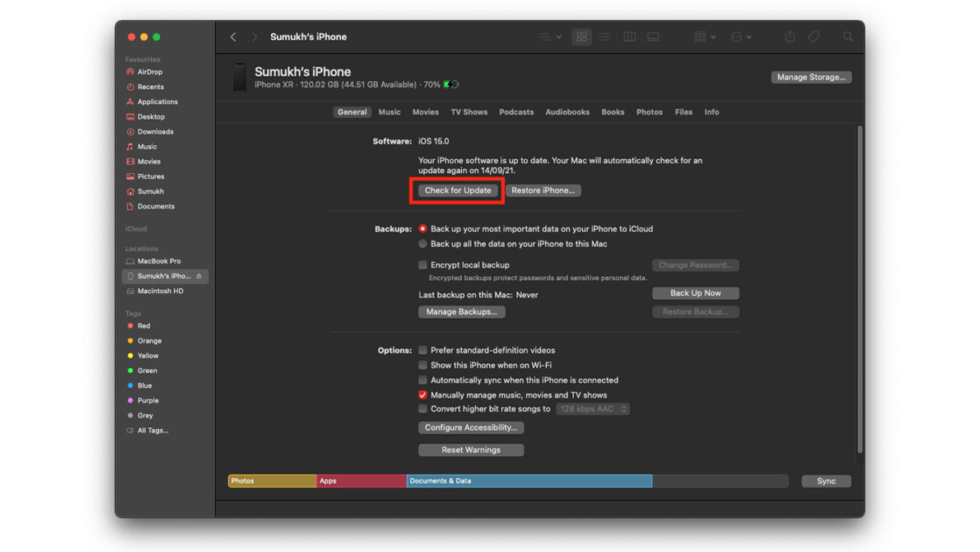Switch to the Audiobooks tab
Image resolution: width=980 pixels, height=552 pixels.
pyautogui.click(x=568, y=112)
